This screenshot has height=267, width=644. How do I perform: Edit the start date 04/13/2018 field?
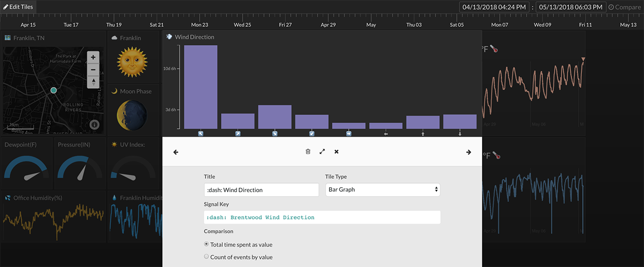pyautogui.click(x=494, y=7)
